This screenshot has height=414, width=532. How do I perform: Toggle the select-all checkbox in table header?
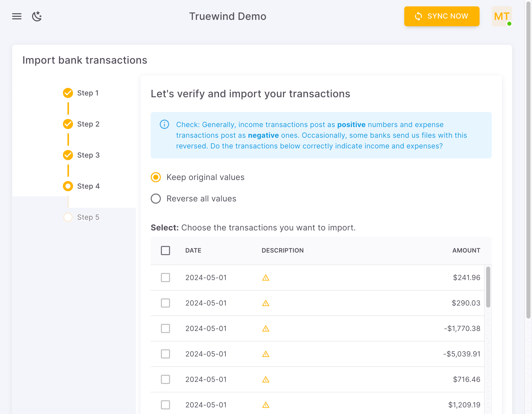pyautogui.click(x=165, y=250)
